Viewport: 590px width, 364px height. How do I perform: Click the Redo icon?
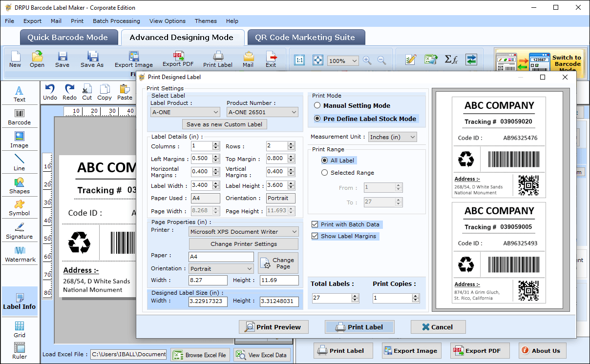pyautogui.click(x=69, y=92)
